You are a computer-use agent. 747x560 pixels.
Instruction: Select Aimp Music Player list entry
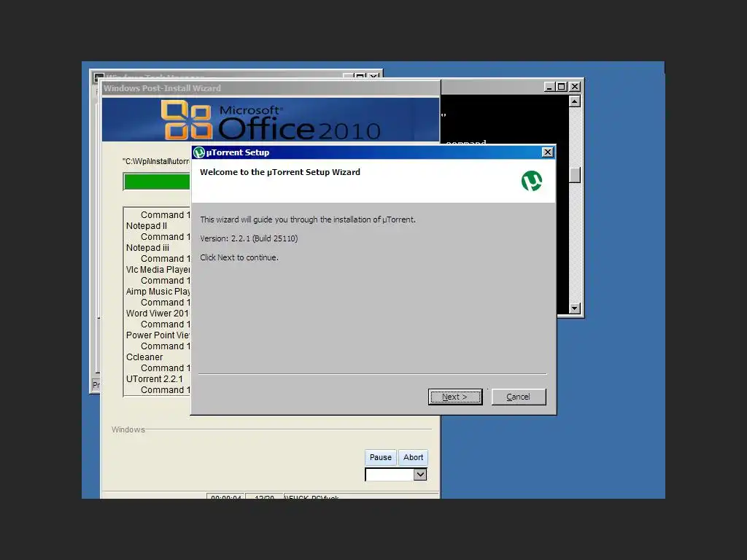tap(158, 292)
